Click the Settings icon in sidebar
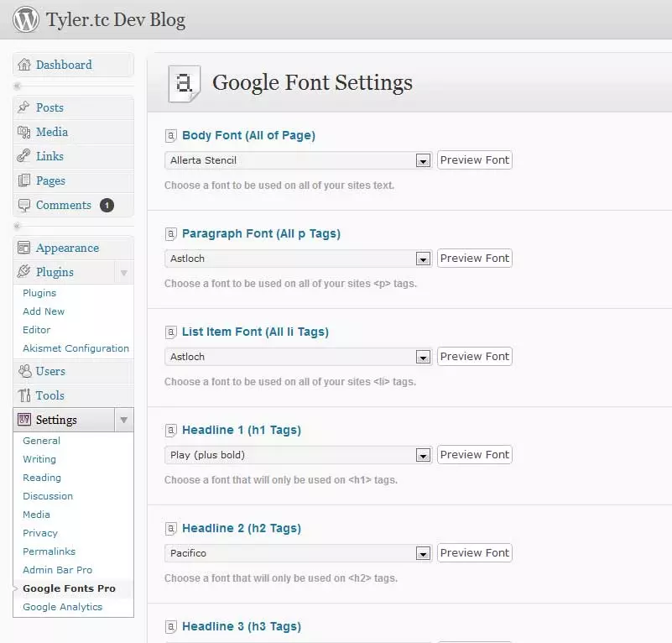Screen dimensions: 672x643 tap(24, 420)
